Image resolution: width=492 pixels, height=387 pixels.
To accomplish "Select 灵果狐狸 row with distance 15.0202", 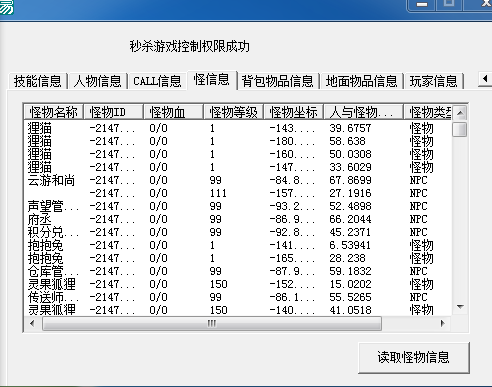I will [x=238, y=284].
